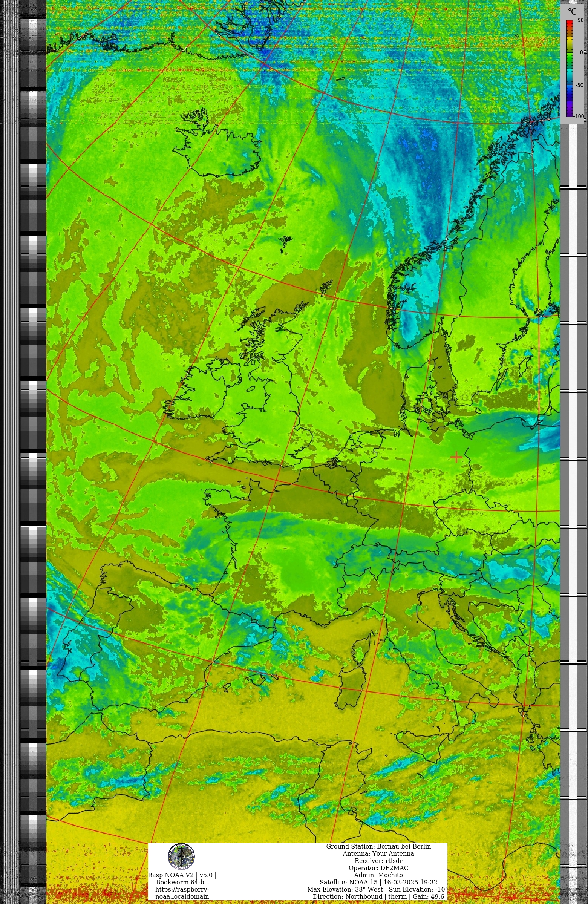Click the °C unit label on legend
Viewport: 588px width, 904px height.
(572, 11)
